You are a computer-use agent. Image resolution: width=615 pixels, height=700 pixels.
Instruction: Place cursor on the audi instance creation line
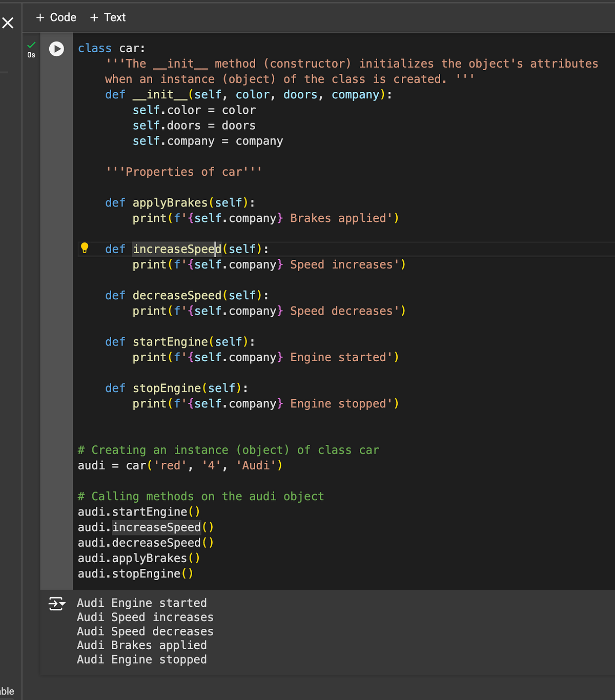pyautogui.click(x=179, y=465)
